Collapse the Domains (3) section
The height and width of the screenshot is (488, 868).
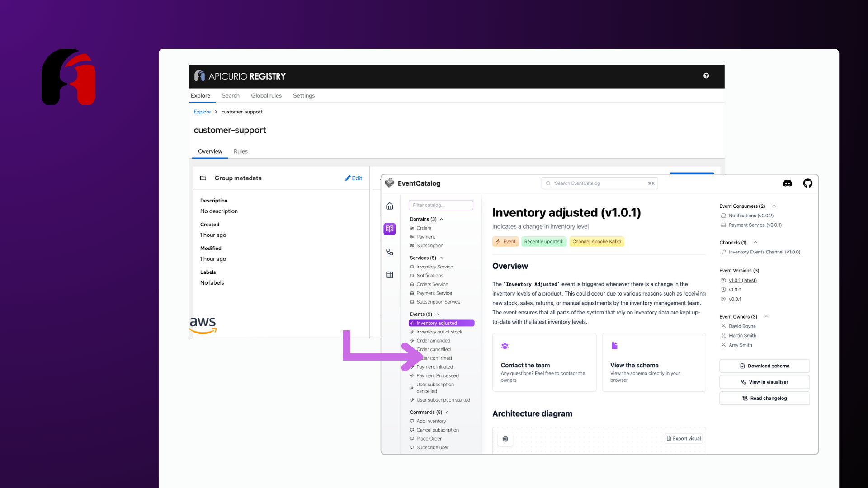pos(442,219)
